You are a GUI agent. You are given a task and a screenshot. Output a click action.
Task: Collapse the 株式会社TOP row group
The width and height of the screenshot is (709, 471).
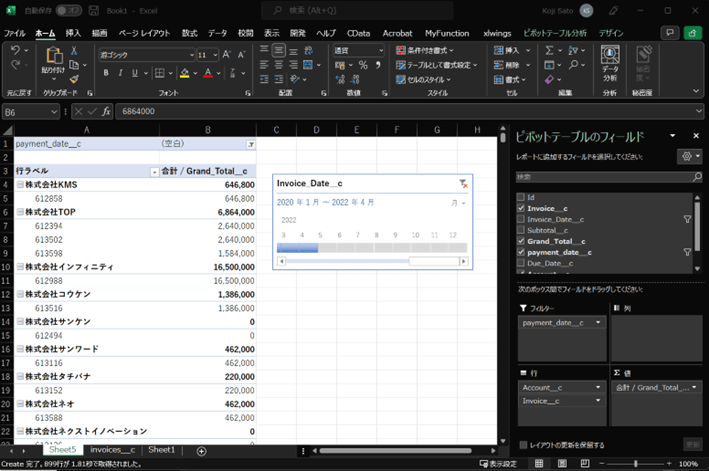coord(21,213)
